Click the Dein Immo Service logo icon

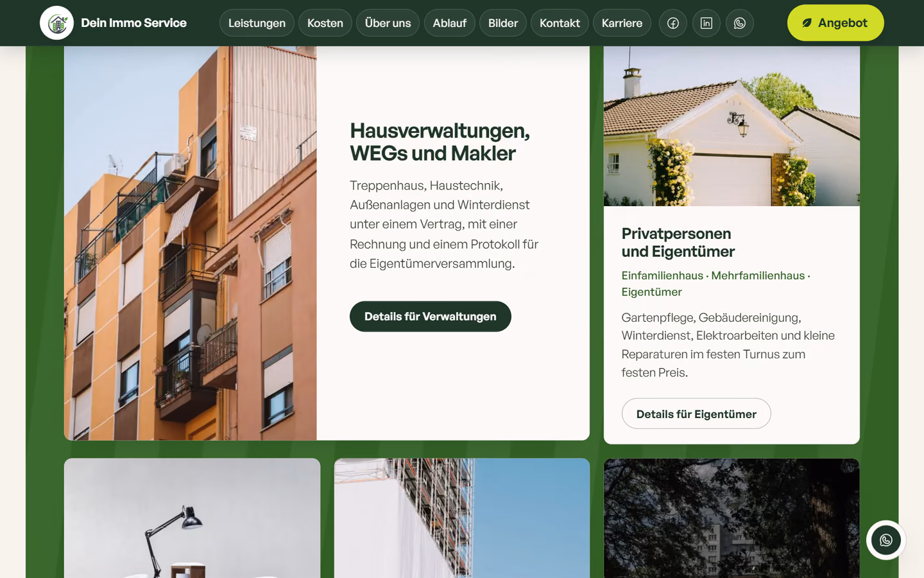tap(56, 23)
